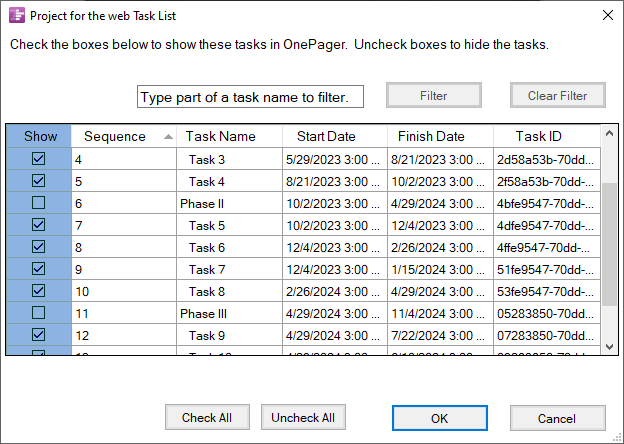The height and width of the screenshot is (444, 624).
Task: Click sequence cell with value 10
Action: (124, 292)
